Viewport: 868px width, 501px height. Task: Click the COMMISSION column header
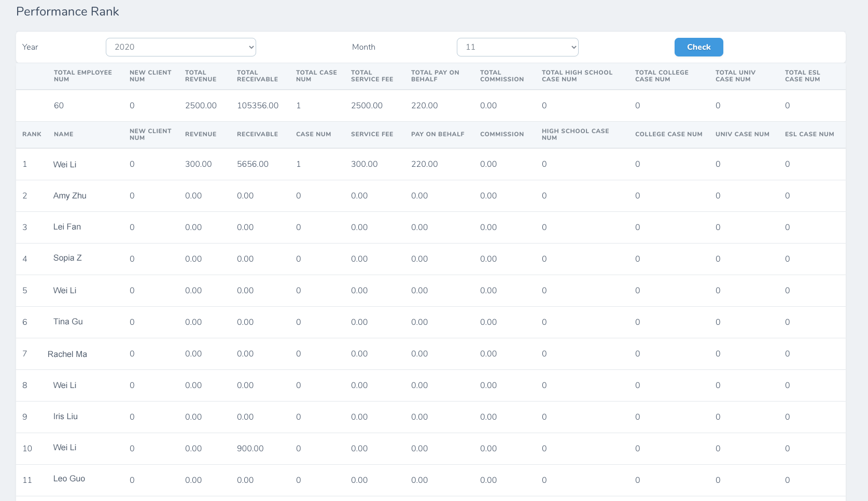point(502,134)
